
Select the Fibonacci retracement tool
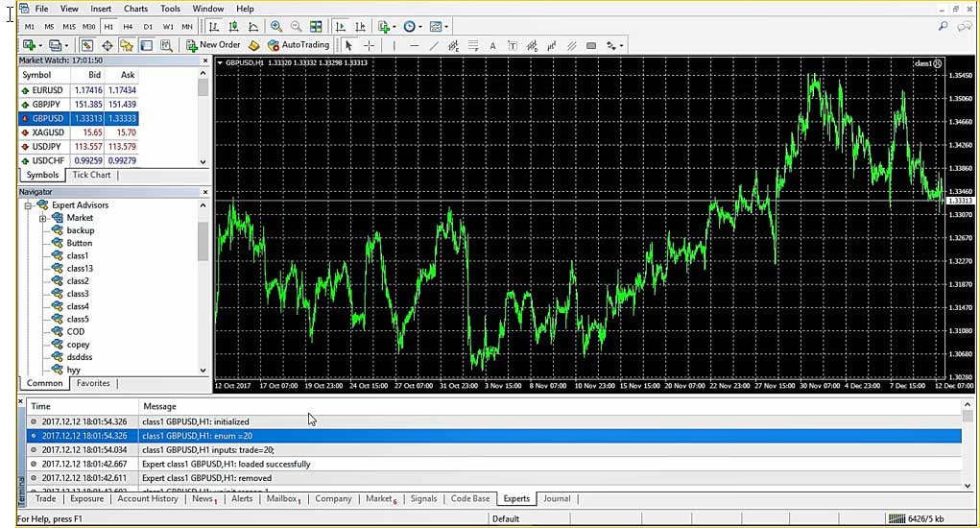coord(473,45)
